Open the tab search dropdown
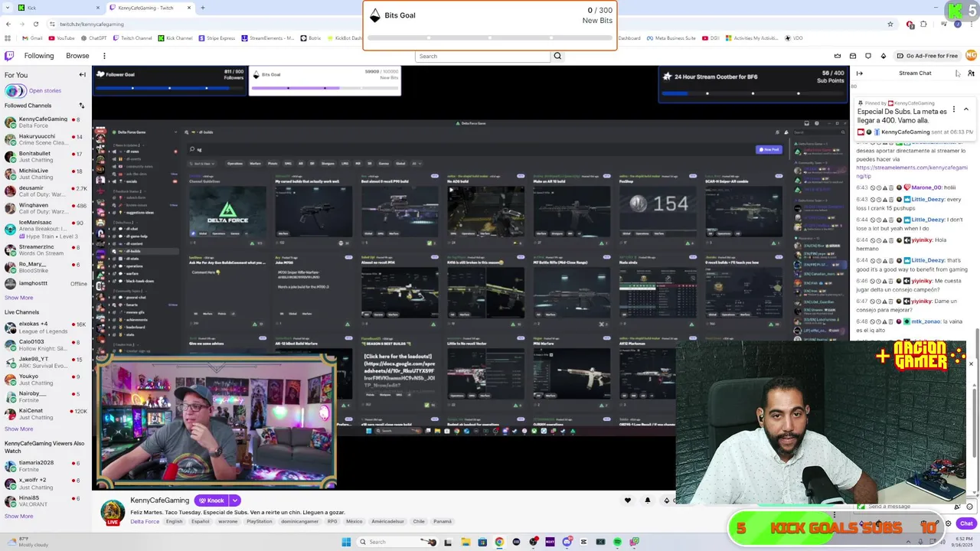Screen dimensions: 980x551 (8, 8)
